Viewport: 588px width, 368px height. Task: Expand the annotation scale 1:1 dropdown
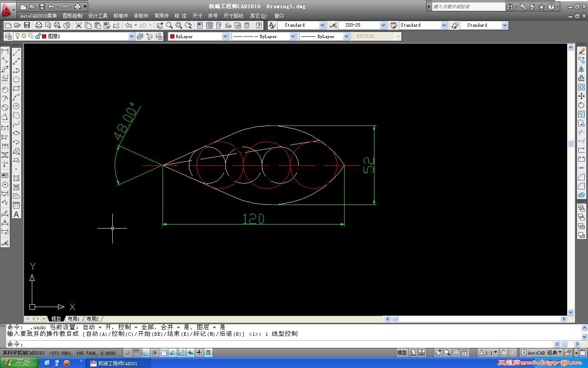[x=495, y=352]
